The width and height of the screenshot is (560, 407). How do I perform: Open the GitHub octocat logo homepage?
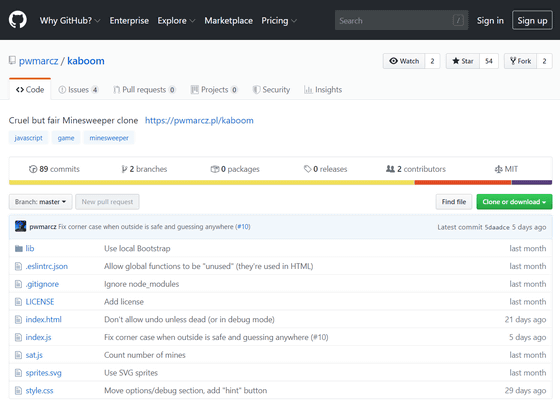pyautogui.click(x=18, y=20)
